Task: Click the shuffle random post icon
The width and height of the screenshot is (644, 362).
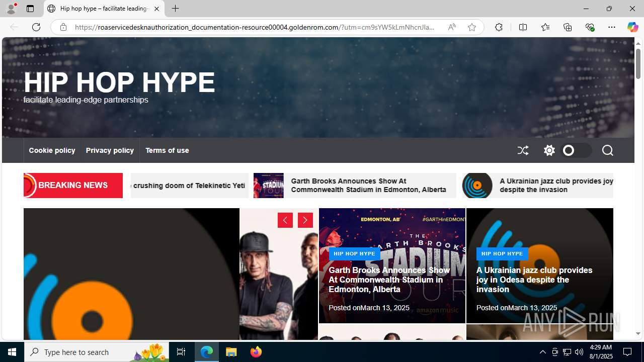Action: [x=523, y=150]
